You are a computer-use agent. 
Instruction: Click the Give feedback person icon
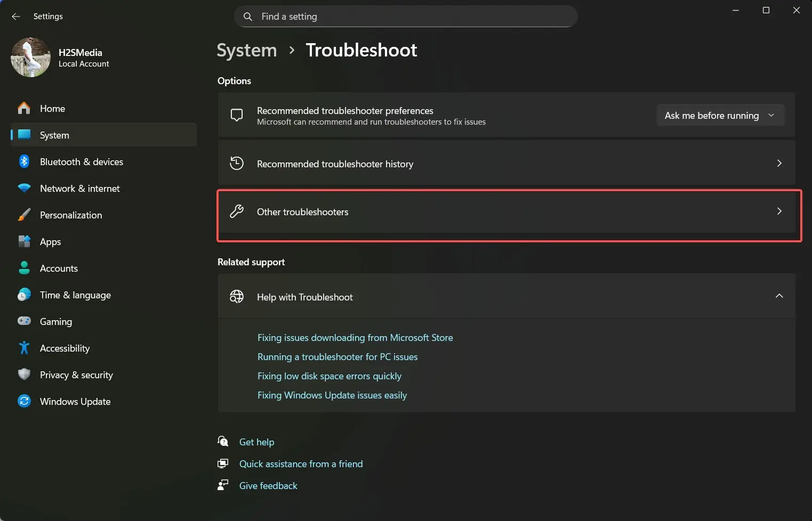[x=223, y=485]
